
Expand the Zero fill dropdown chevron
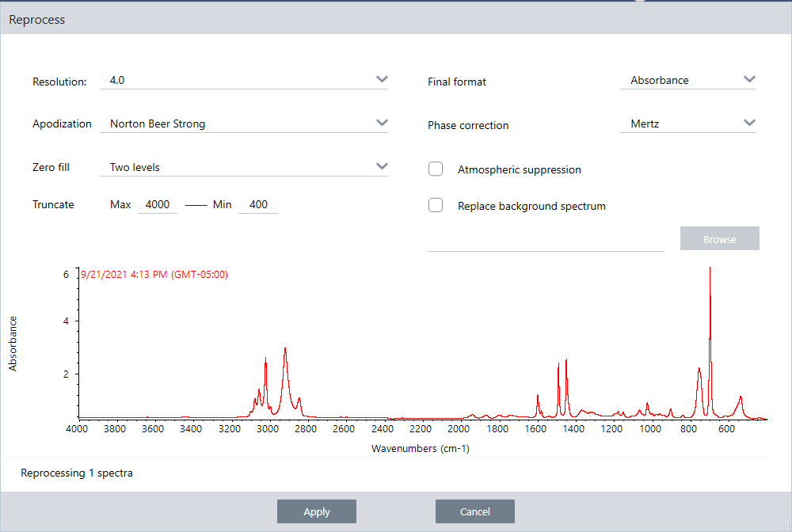pyautogui.click(x=382, y=166)
